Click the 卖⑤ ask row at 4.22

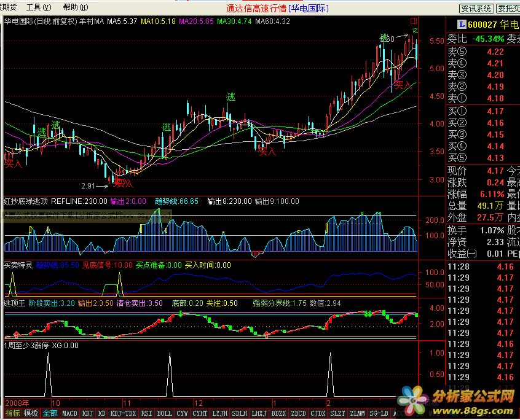click(x=476, y=52)
